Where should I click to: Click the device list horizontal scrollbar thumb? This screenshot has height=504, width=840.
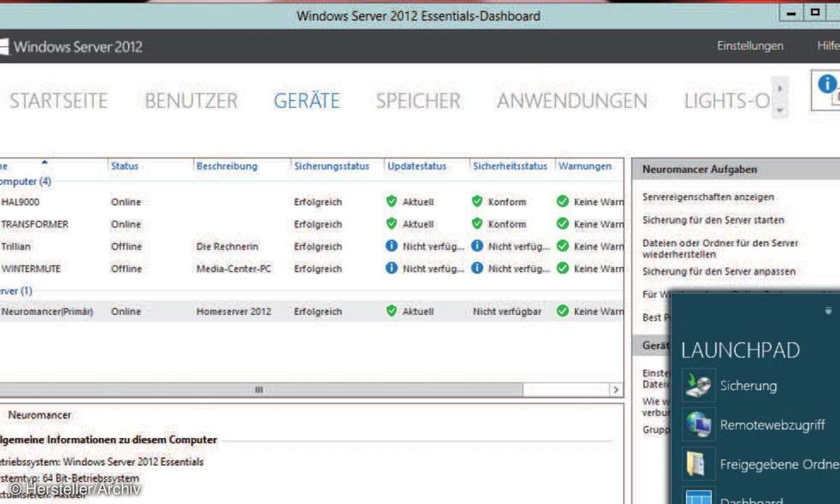260,390
